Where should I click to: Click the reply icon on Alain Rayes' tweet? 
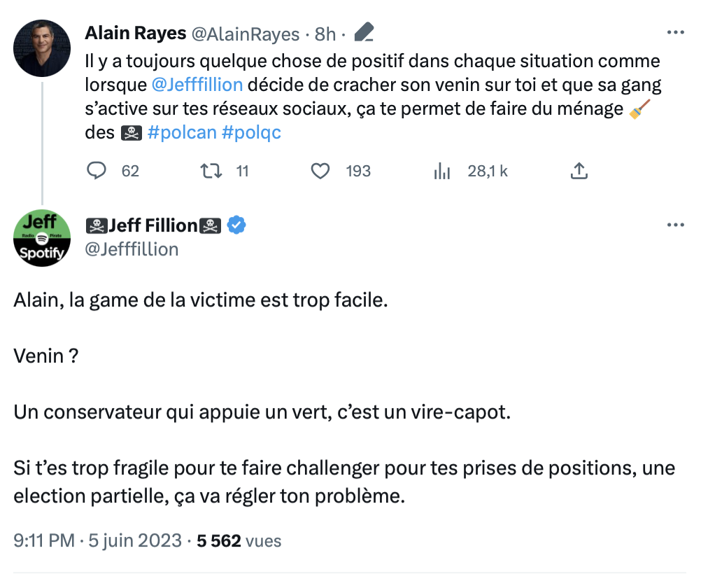click(96, 171)
